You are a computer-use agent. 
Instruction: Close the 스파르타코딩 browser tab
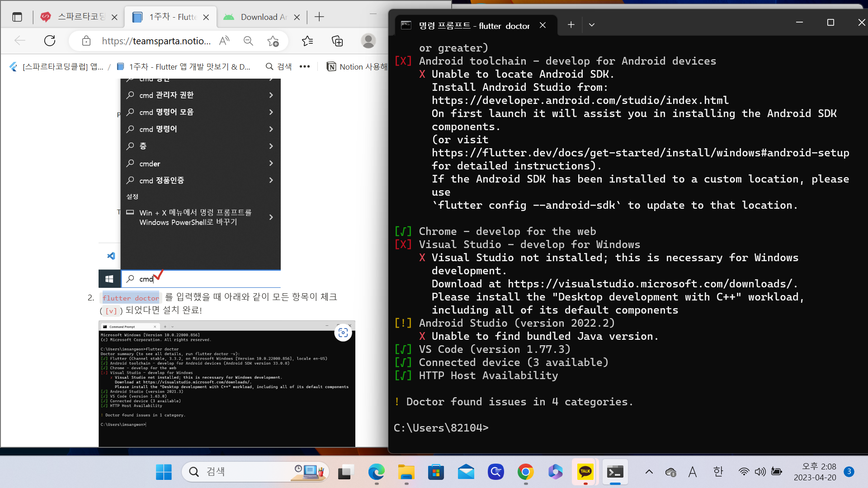[x=114, y=17]
